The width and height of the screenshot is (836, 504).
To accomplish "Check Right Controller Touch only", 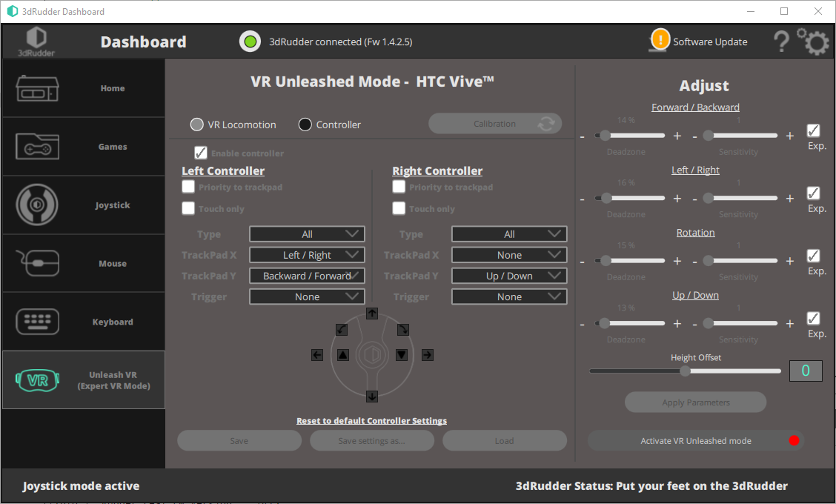I will point(399,208).
